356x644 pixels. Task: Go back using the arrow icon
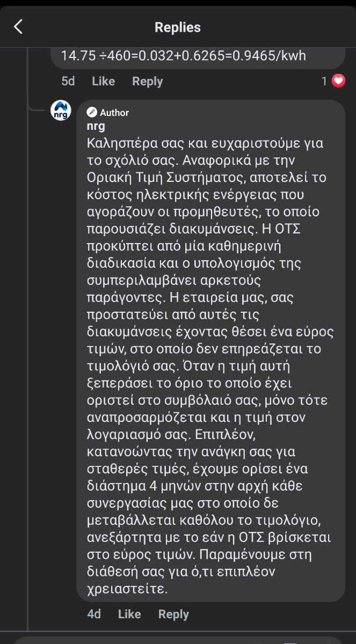coord(18,27)
